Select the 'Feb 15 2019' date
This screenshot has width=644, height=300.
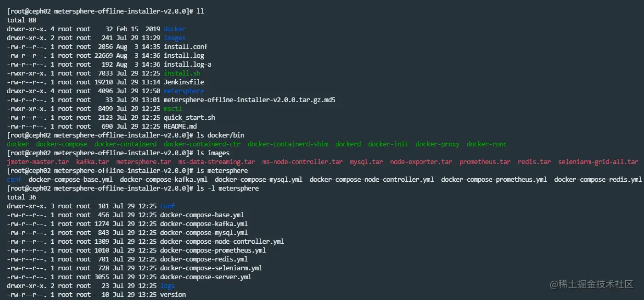[138, 29]
